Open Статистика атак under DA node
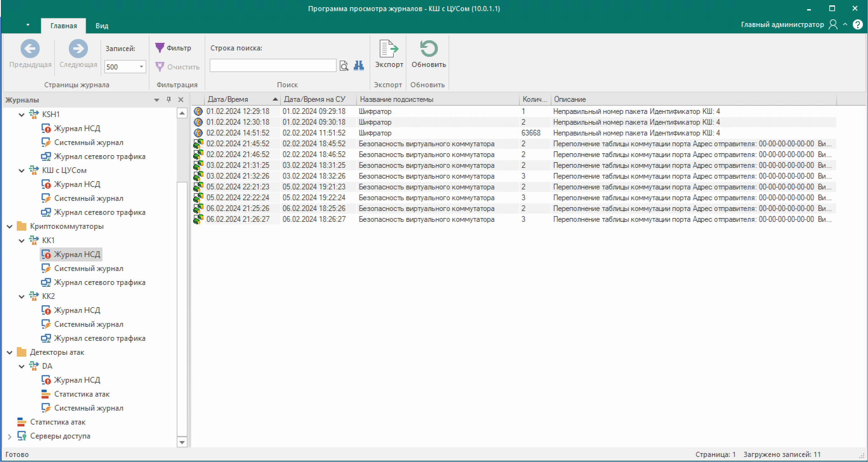Image resolution: width=868 pixels, height=462 pixels. [x=82, y=394]
